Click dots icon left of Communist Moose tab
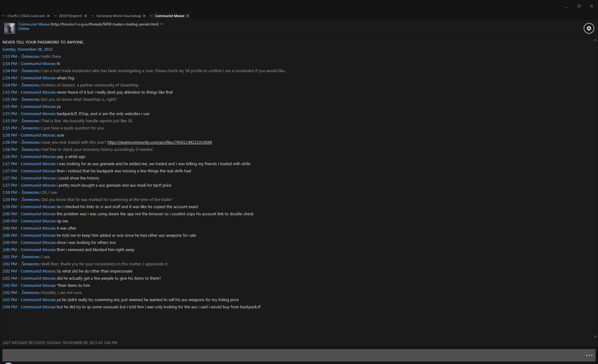The image size is (598, 364). coord(151,16)
